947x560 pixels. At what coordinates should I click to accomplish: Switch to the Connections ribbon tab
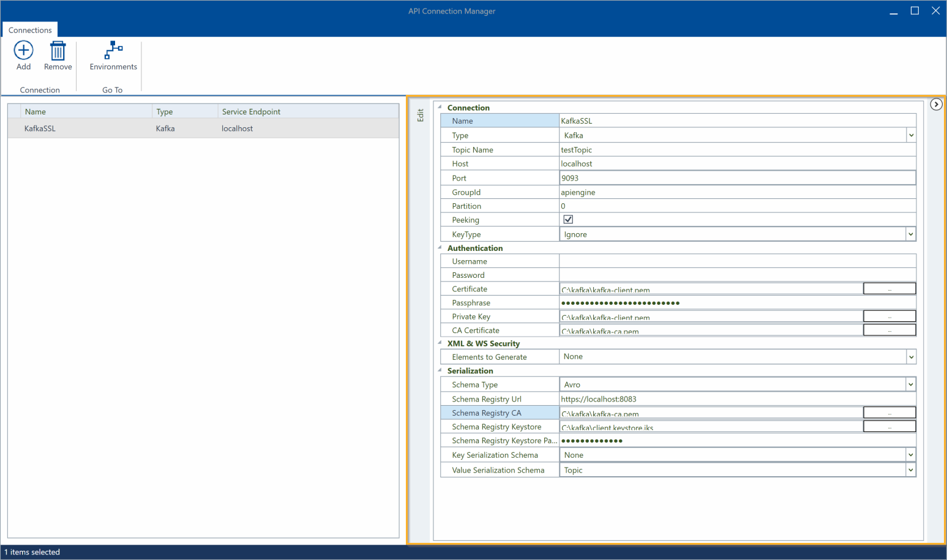click(x=30, y=30)
